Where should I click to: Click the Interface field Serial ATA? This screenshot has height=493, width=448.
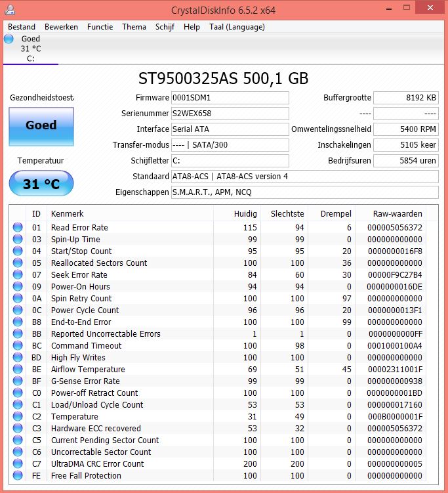[230, 129]
